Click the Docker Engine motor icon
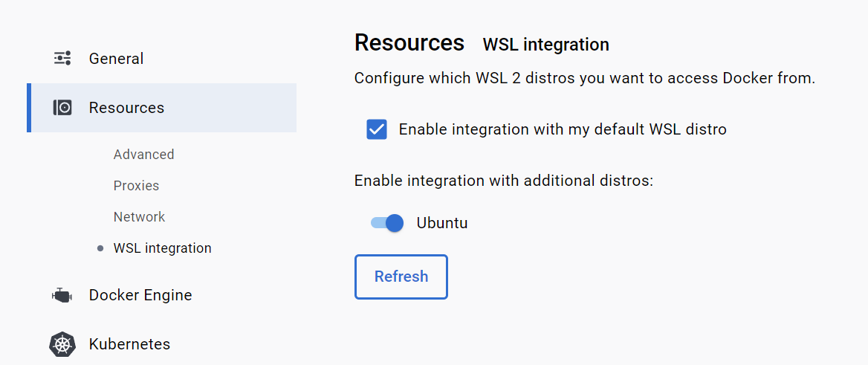This screenshot has height=365, width=868. (x=62, y=295)
